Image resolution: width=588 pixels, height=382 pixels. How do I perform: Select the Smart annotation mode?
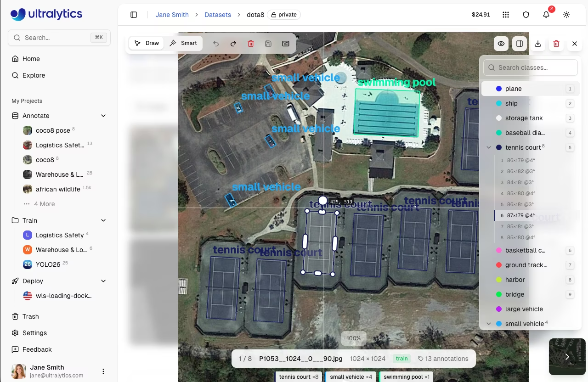(x=183, y=43)
